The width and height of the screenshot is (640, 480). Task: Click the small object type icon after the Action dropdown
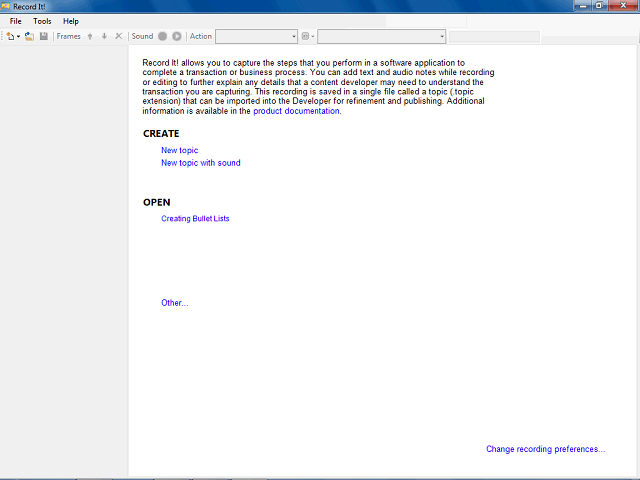(305, 36)
